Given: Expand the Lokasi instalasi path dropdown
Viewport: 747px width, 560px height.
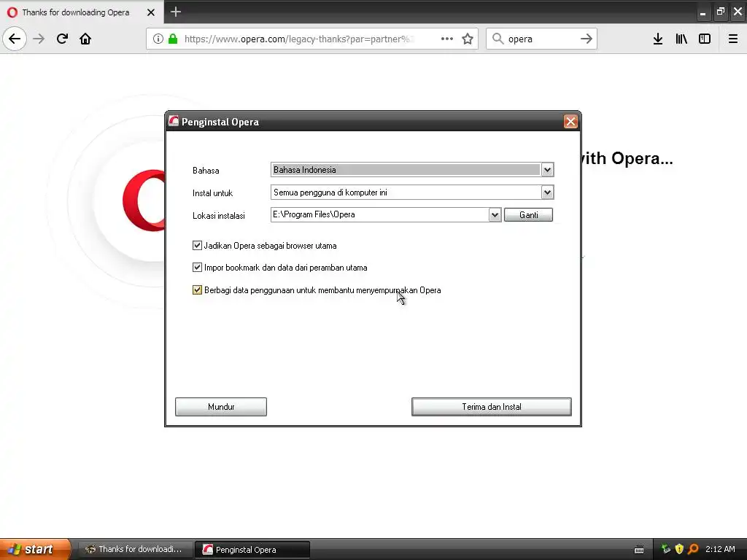Looking at the screenshot, I should pyautogui.click(x=495, y=215).
